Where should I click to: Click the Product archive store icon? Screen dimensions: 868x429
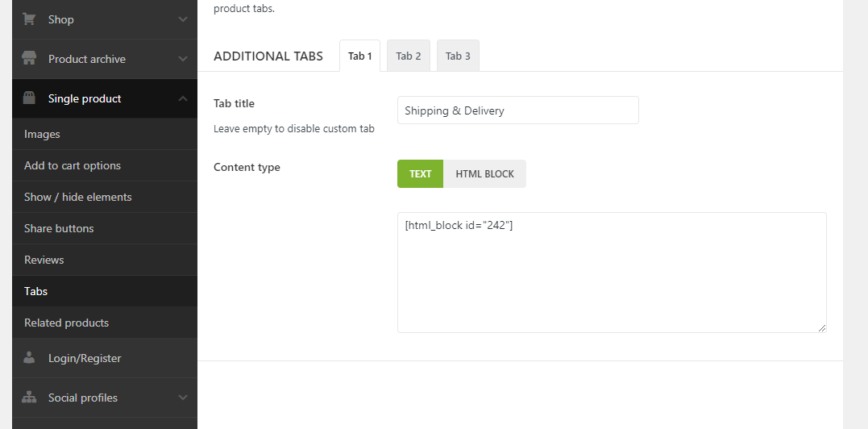coord(29,59)
